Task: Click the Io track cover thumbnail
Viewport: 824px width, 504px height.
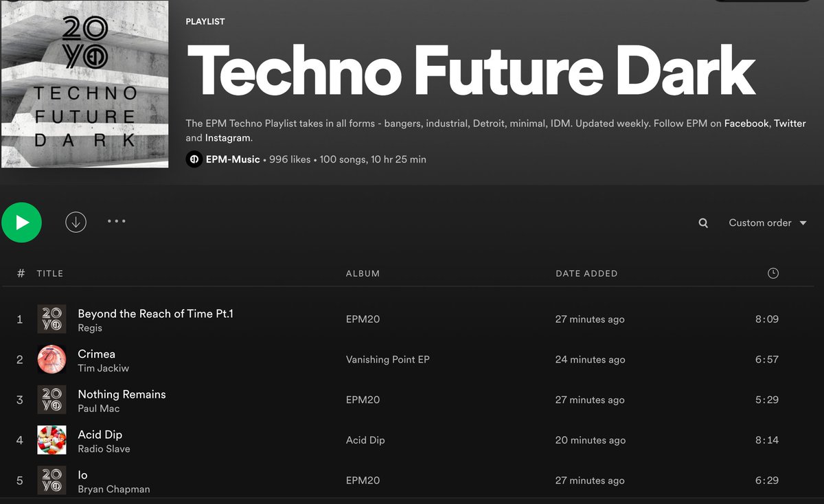Action: pos(51,481)
